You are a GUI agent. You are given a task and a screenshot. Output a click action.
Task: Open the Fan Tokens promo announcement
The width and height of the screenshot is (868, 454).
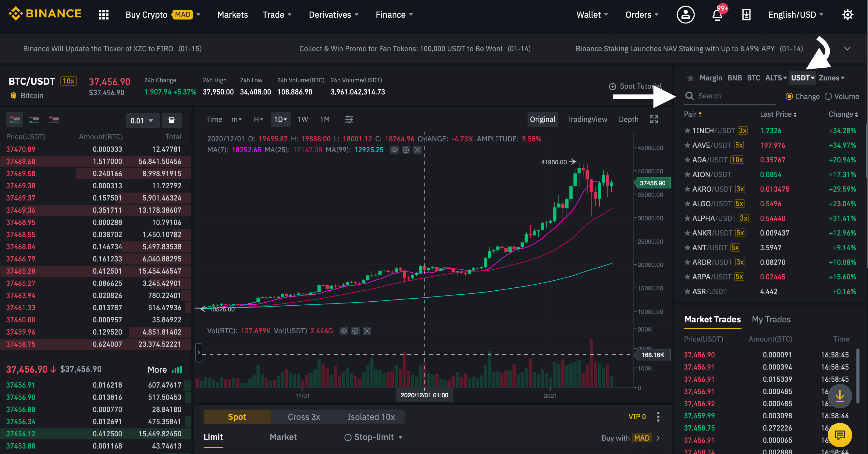coord(415,49)
